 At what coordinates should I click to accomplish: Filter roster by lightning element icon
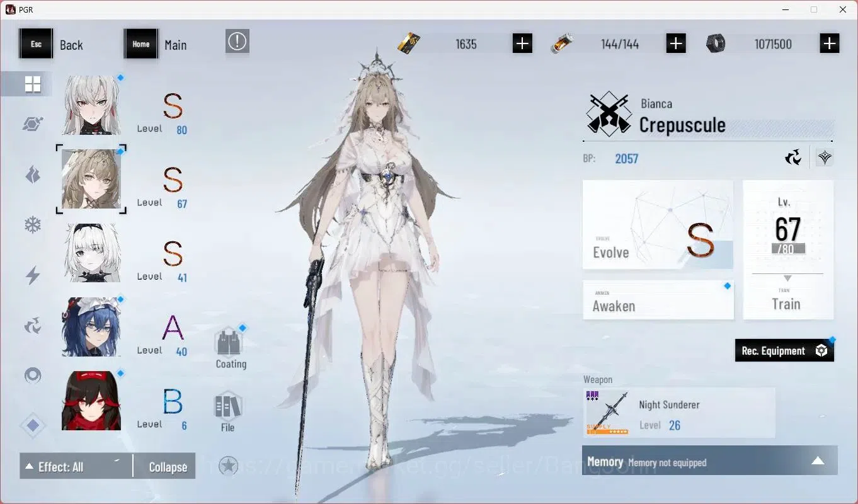click(33, 275)
